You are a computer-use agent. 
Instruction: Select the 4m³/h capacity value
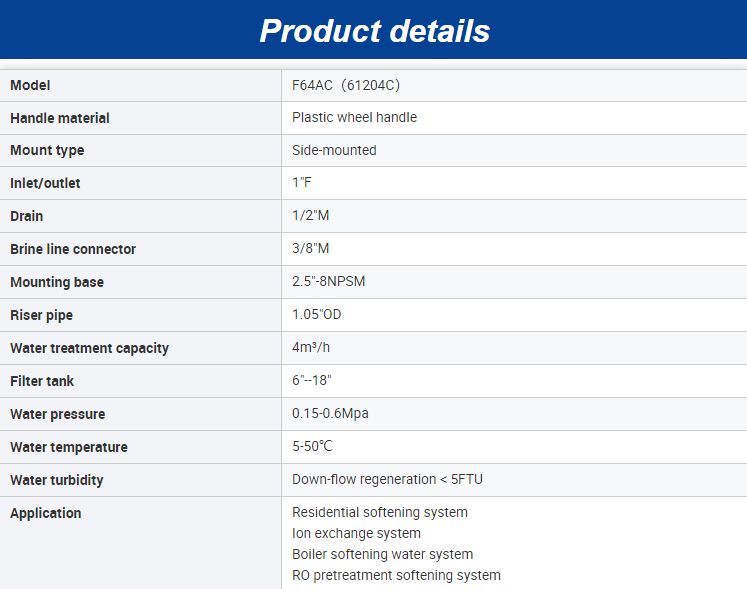point(310,348)
